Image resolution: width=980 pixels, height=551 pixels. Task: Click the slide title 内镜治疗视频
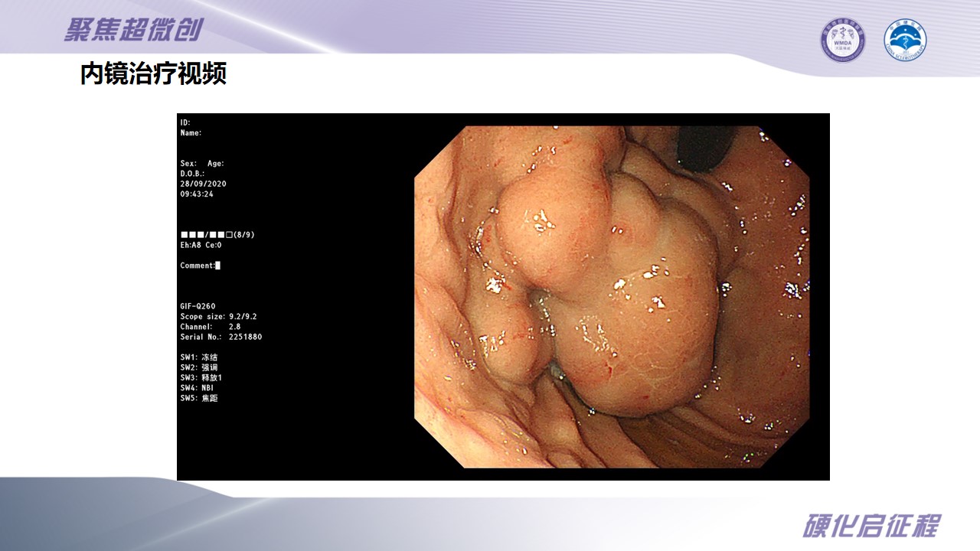(x=153, y=74)
